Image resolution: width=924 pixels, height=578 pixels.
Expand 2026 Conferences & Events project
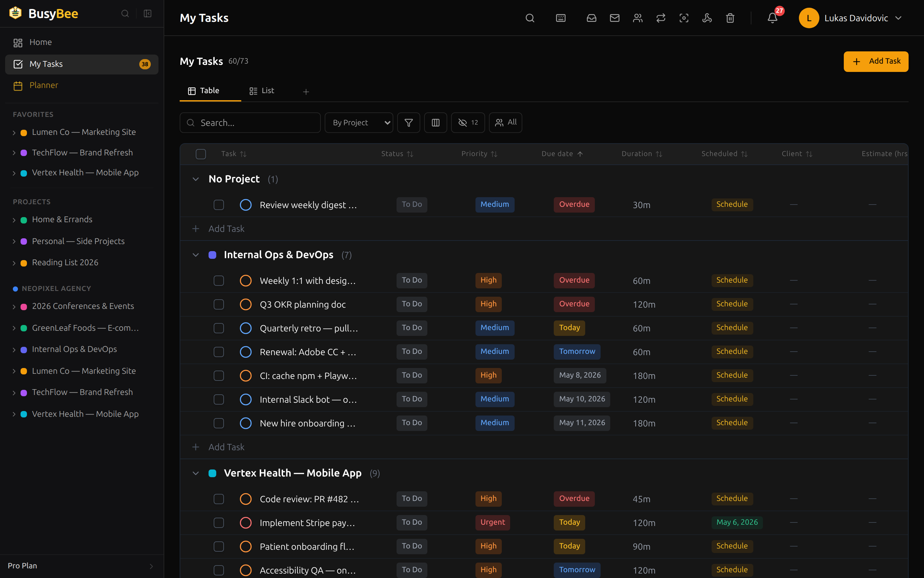click(14, 307)
